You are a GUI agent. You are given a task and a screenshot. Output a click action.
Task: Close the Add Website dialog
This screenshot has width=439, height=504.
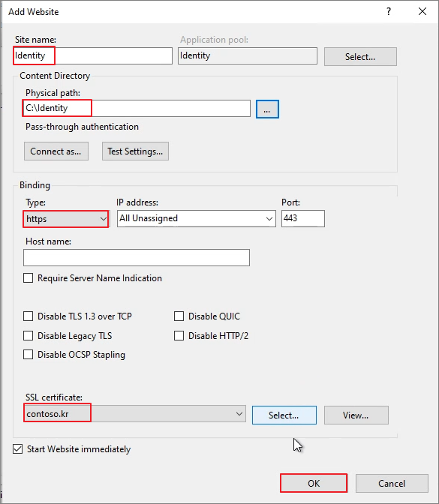(422, 11)
